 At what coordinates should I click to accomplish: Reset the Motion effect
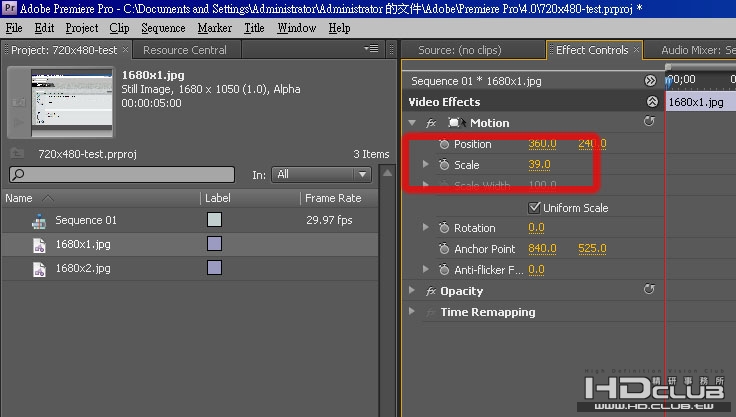point(649,121)
